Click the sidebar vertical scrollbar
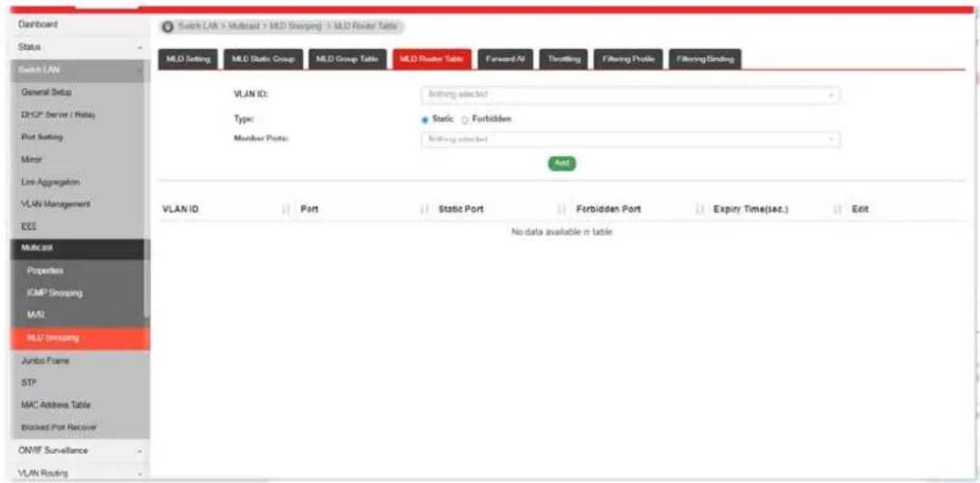This screenshot has width=980, height=483. 147,187
